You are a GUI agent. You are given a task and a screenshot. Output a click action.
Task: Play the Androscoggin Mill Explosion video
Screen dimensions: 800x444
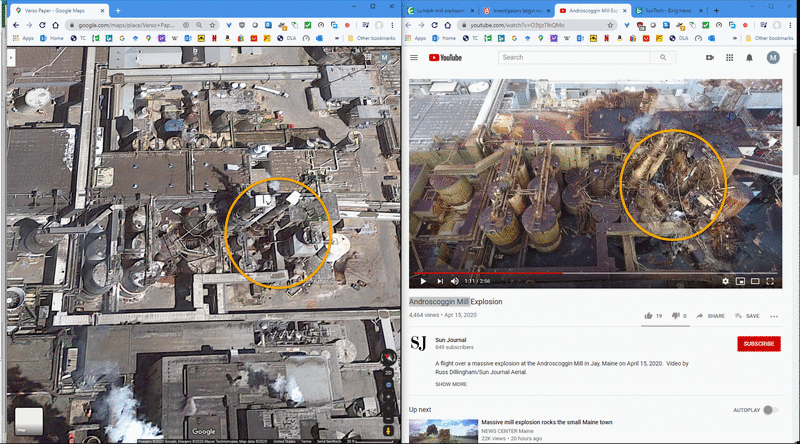click(x=423, y=281)
